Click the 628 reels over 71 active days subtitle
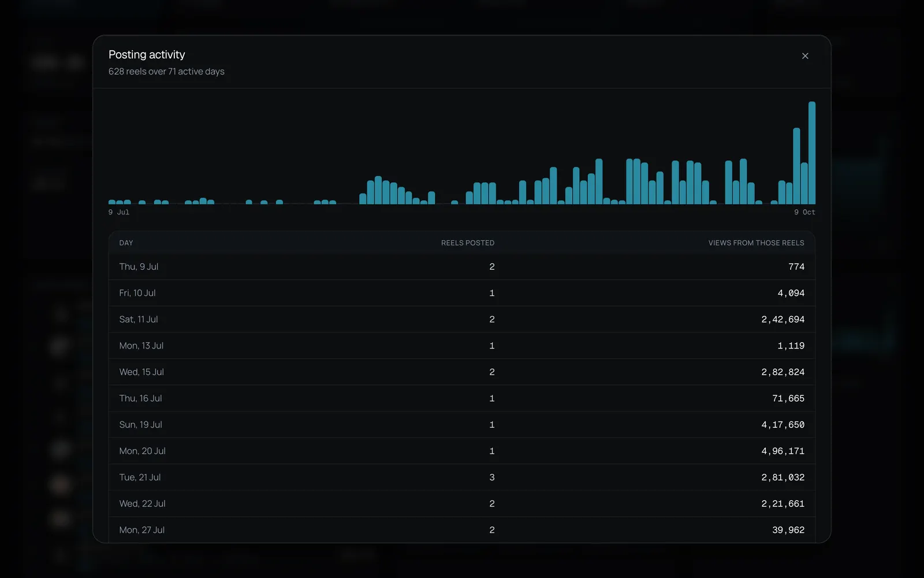 (166, 72)
